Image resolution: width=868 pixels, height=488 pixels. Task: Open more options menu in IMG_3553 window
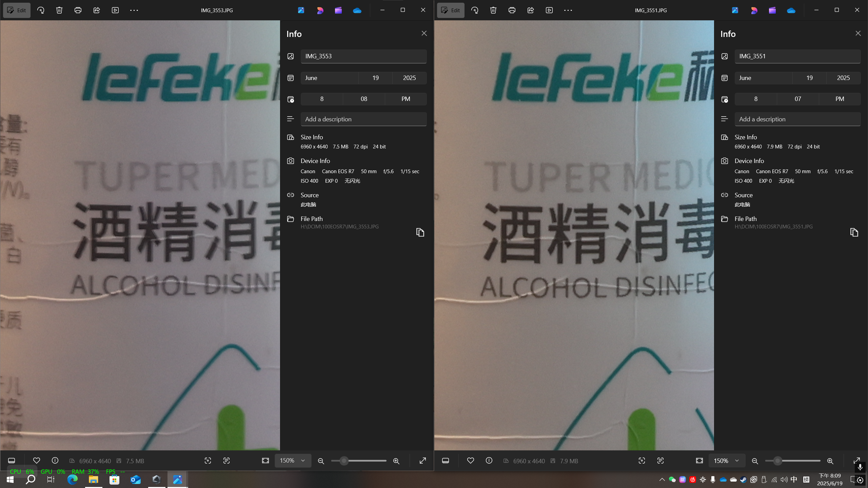click(134, 10)
